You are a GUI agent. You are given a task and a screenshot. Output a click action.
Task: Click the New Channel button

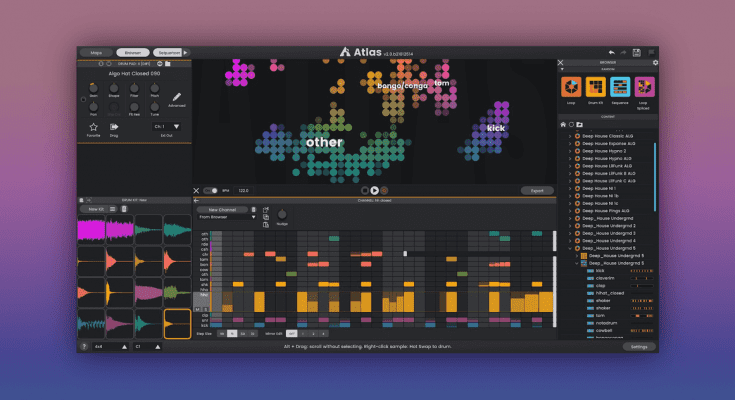[x=221, y=209]
